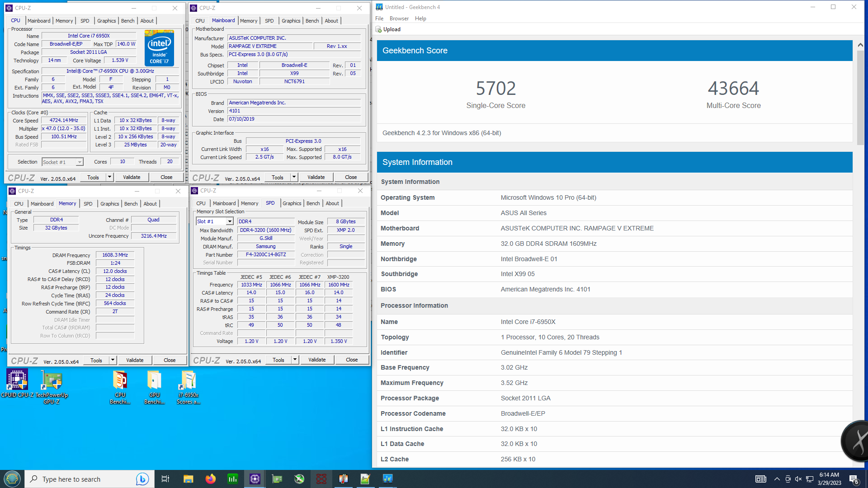
Task: Open the notification center icon
Action: pos(854,479)
